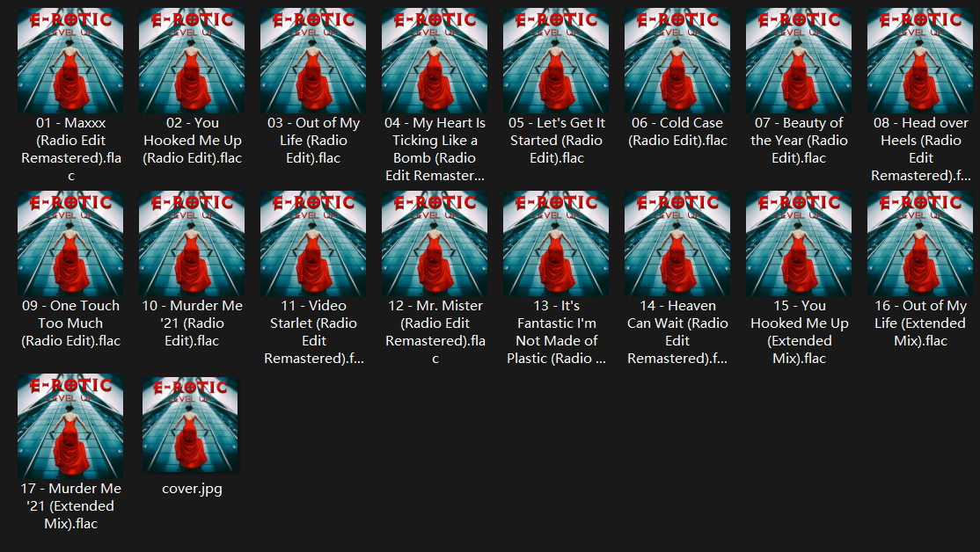Select the 15 - You Hooked Me Up Extended Mix thumbnail
Viewport: 980px width, 552px height.
tap(798, 243)
